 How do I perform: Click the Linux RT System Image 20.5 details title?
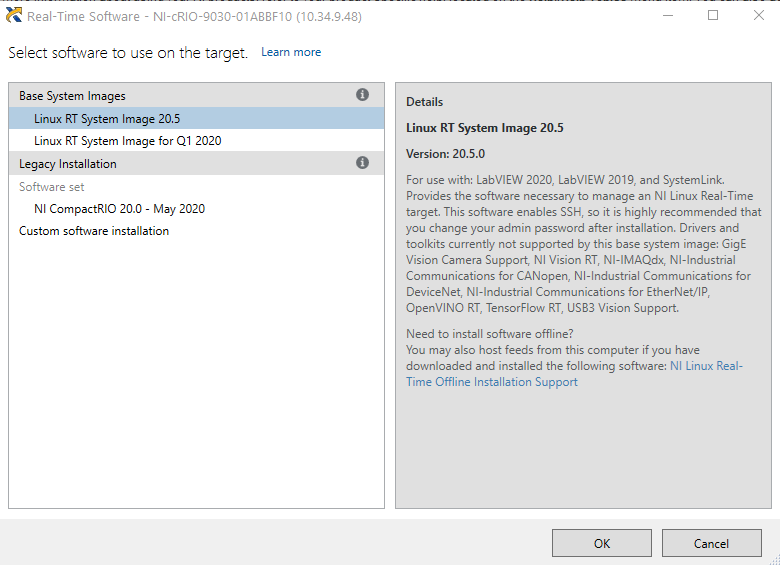click(x=485, y=128)
